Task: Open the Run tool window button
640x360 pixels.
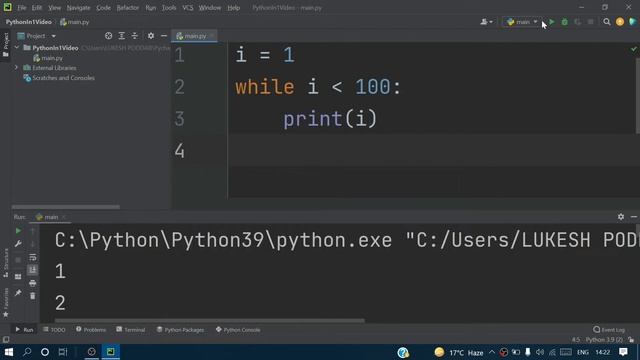Action: pyautogui.click(x=24, y=329)
